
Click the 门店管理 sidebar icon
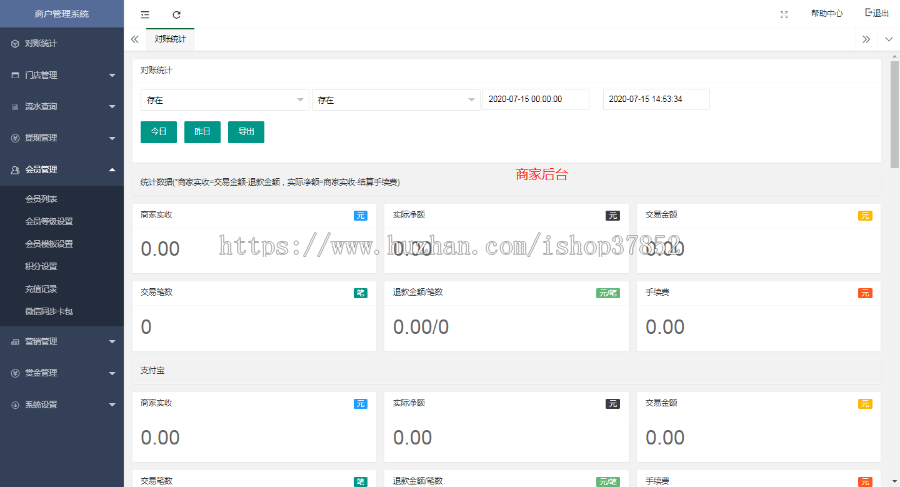coord(15,75)
